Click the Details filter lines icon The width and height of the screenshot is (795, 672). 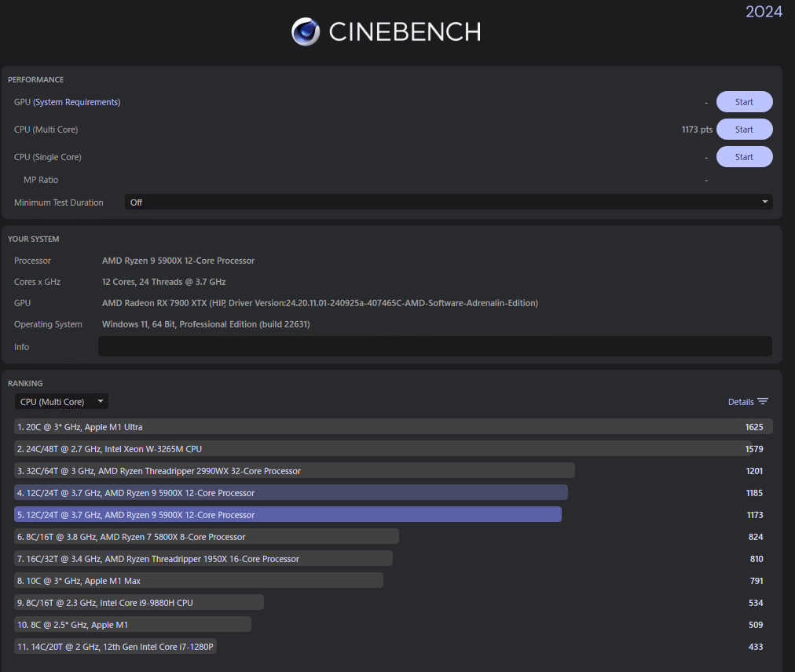[763, 402]
